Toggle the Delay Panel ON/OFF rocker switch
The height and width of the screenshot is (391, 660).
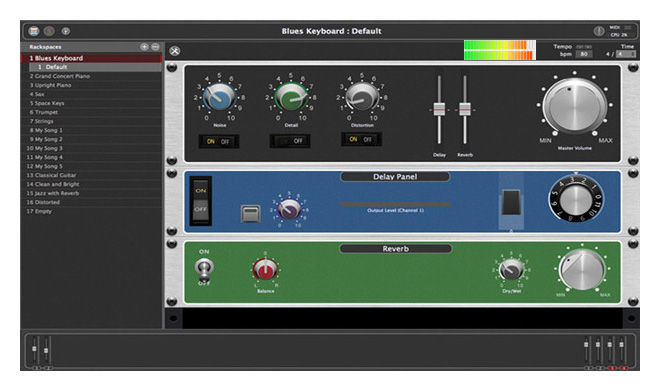pos(201,200)
